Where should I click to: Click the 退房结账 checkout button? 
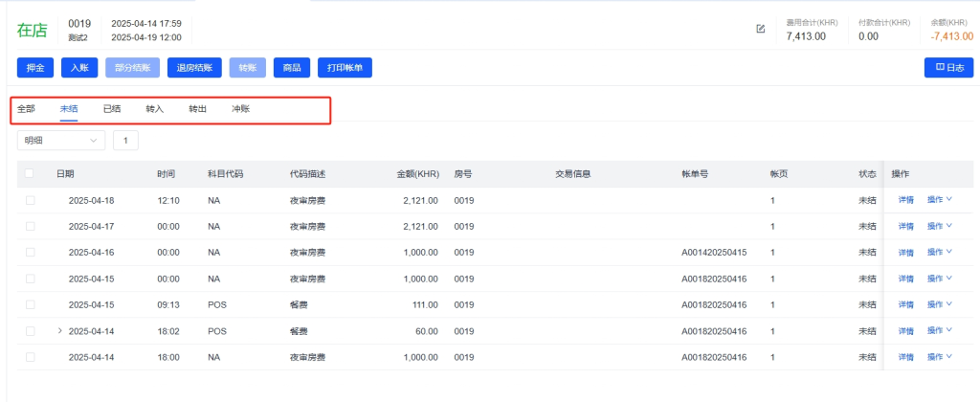coord(194,68)
